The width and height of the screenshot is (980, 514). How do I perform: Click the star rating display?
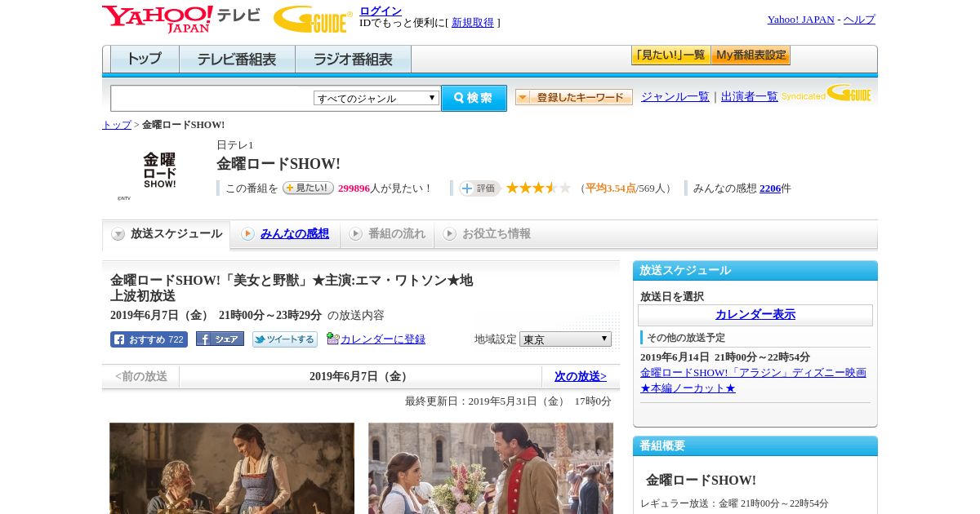coord(538,188)
